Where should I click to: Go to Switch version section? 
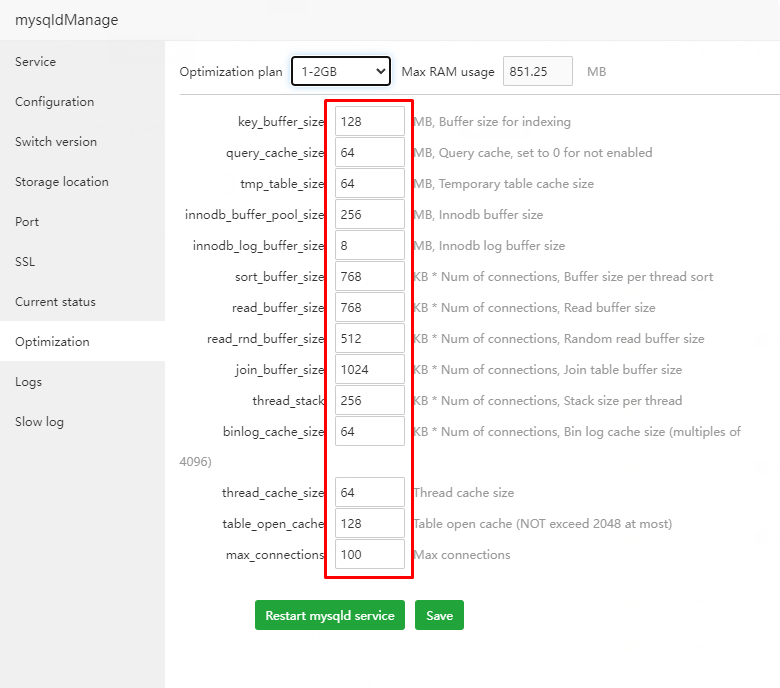[x=56, y=142]
